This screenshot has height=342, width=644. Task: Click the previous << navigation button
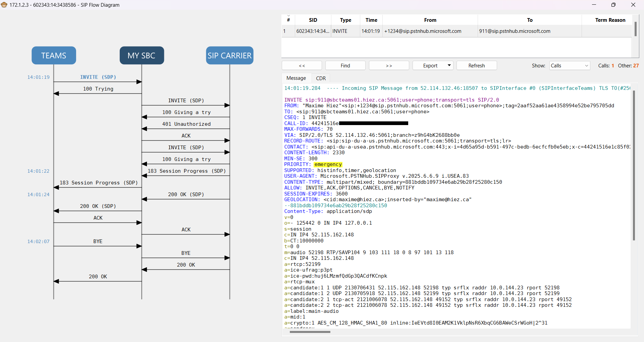tap(302, 66)
